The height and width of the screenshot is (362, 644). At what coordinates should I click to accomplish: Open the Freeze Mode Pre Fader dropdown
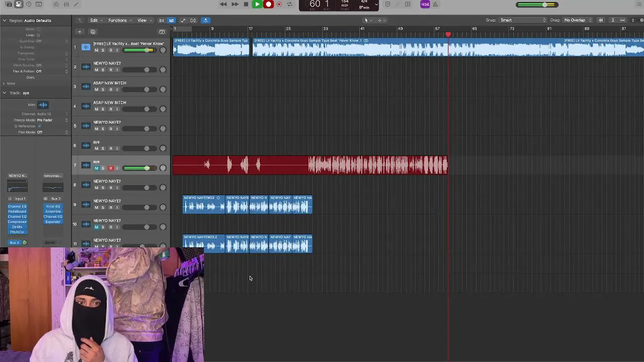[x=52, y=120]
